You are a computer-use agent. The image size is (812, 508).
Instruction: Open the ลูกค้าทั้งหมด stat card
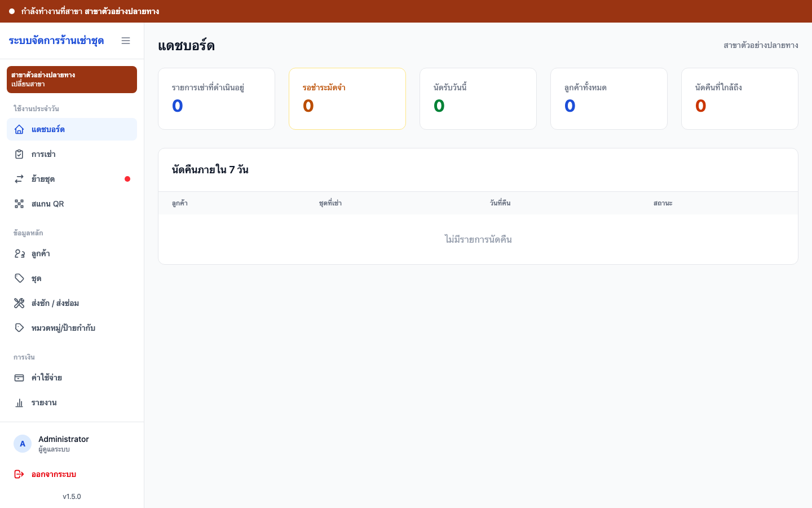pos(609,99)
